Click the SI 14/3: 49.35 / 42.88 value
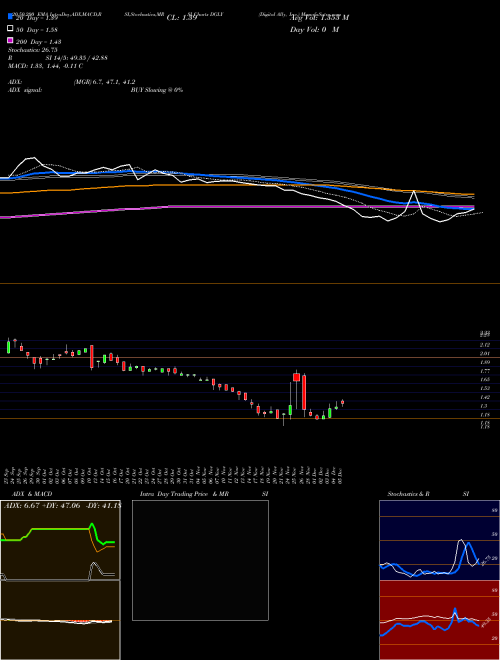The image size is (500, 660). [77, 58]
